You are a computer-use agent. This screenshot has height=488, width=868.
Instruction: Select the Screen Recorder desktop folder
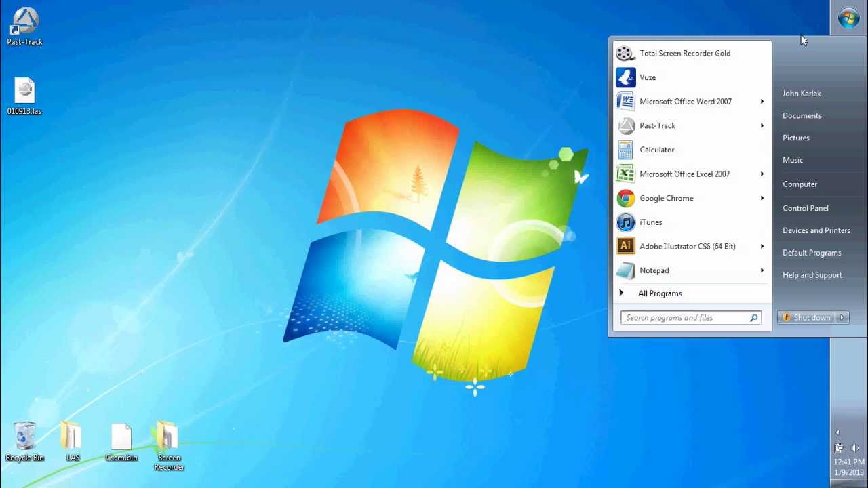pos(169,446)
